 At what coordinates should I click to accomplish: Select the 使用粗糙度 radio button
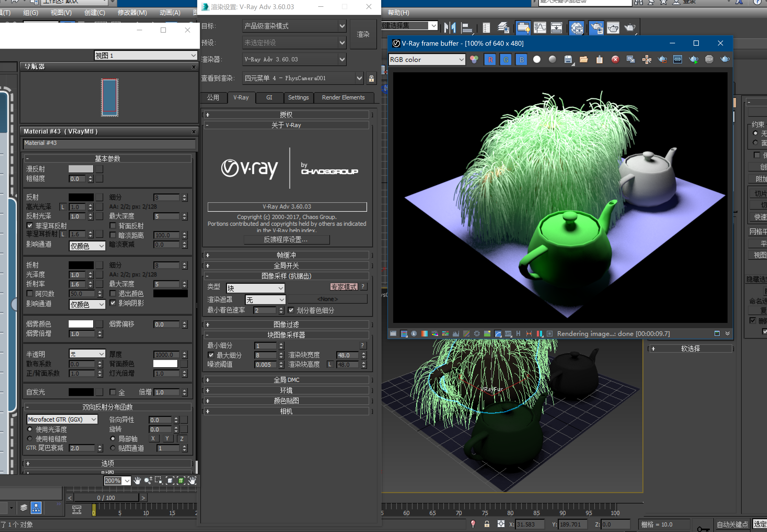point(30,439)
